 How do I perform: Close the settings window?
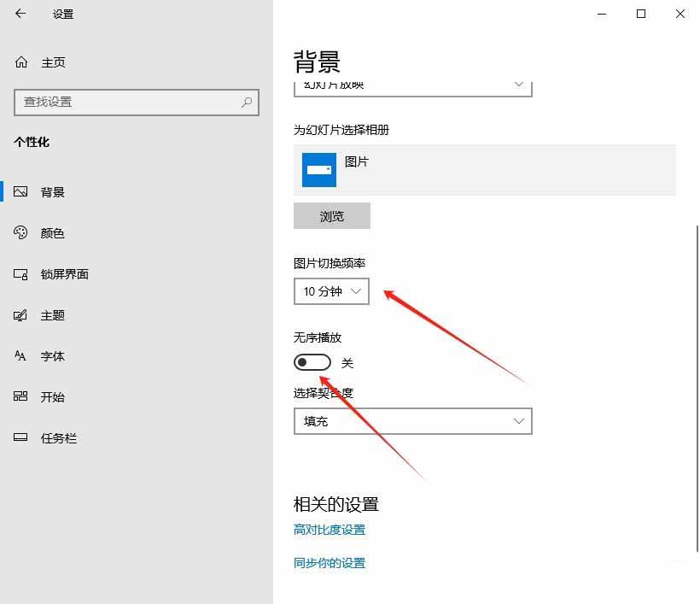click(x=680, y=14)
